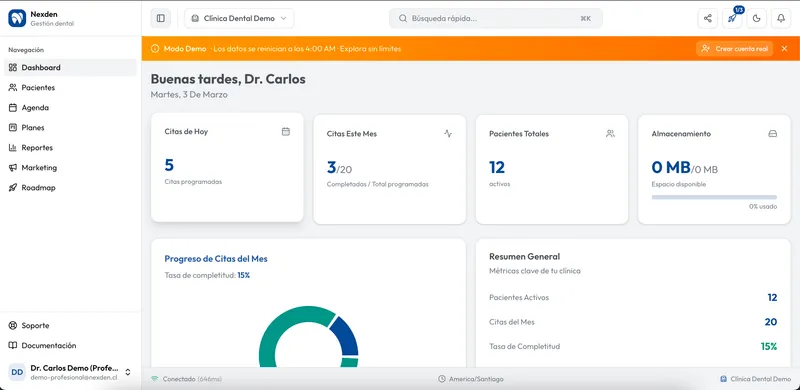Screen dimensions: 800x390
Task: Toggle dark mode with moon icon
Action: (x=757, y=18)
